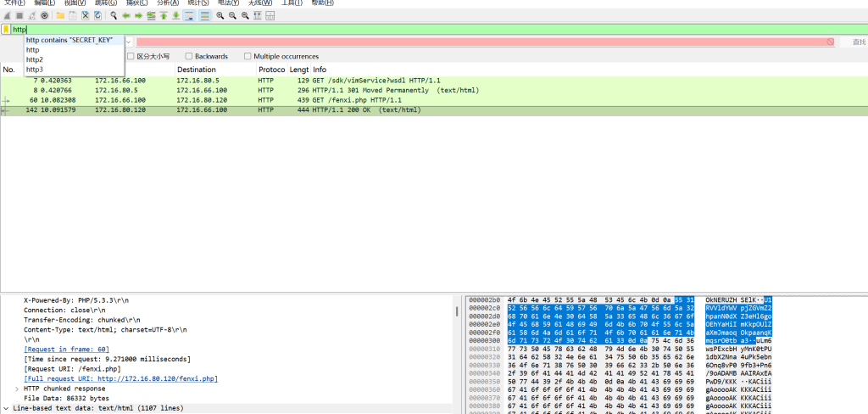Click the start capture shark fin icon
Viewport: 868px width, 414px height.
click(x=7, y=15)
